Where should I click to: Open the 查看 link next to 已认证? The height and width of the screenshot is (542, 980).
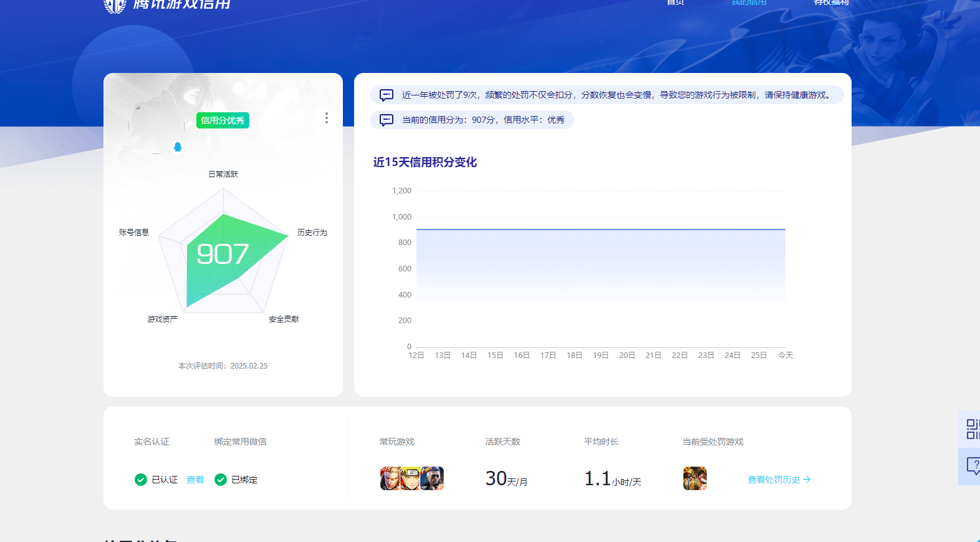[195, 480]
